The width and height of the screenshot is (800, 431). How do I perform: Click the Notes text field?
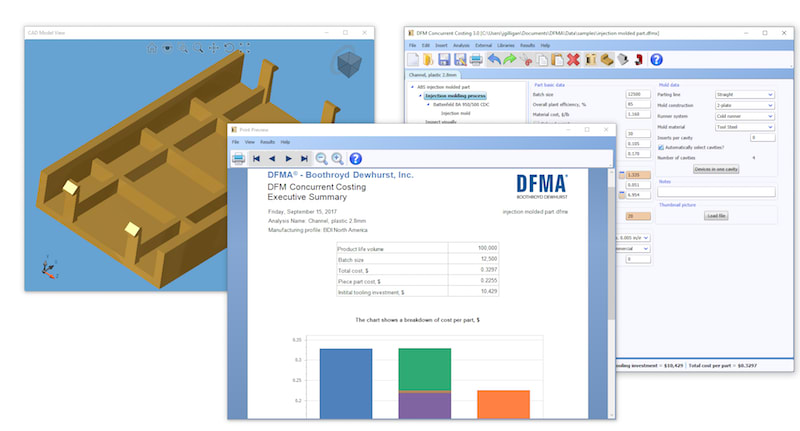[x=716, y=192]
